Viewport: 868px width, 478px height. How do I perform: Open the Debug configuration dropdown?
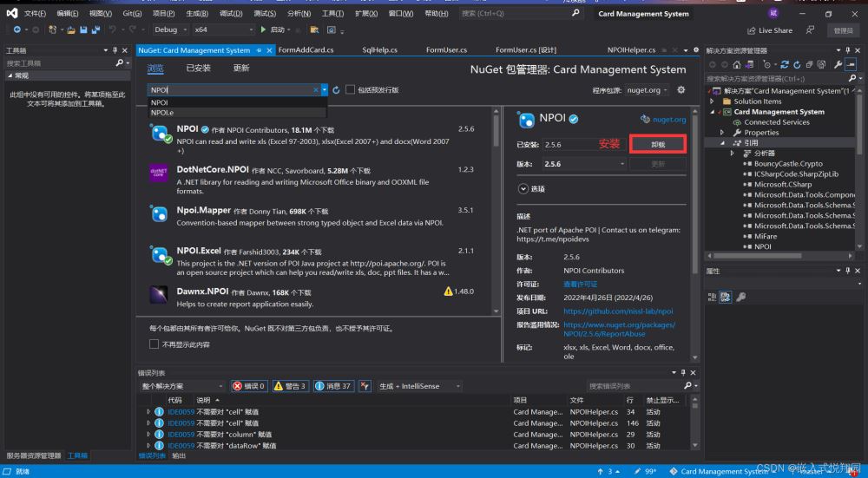coord(170,29)
